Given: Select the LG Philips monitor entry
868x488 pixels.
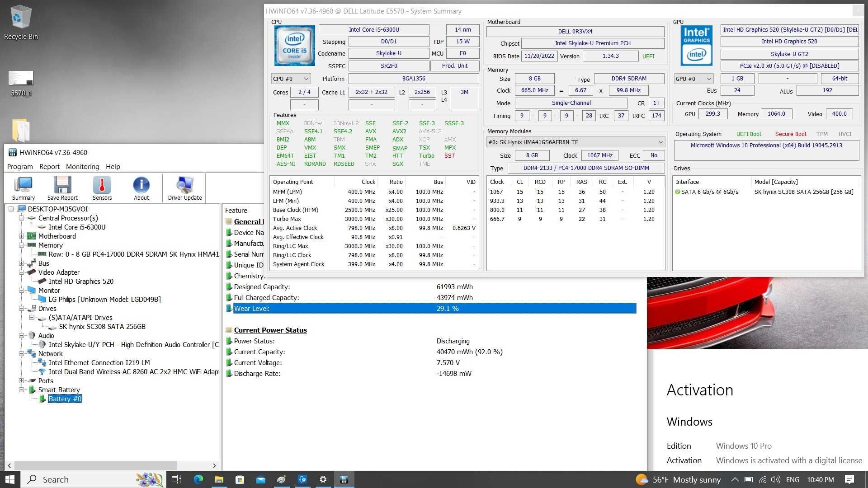Looking at the screenshot, I should pyautogui.click(x=104, y=299).
